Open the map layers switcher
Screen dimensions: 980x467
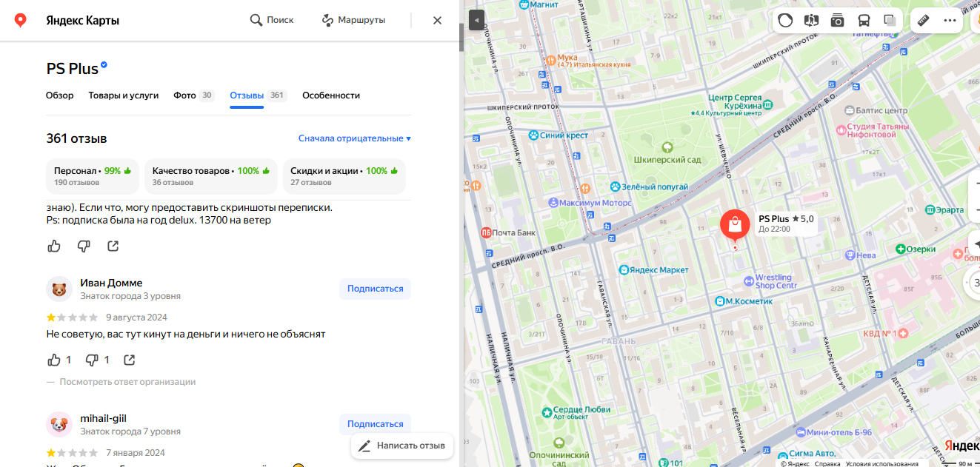tap(890, 21)
